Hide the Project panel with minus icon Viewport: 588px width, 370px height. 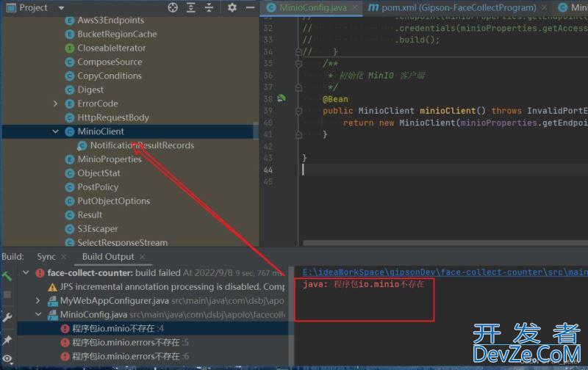(250, 7)
